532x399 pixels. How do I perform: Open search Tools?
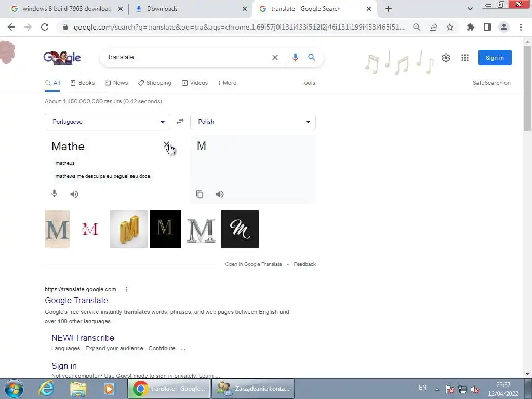click(x=308, y=83)
